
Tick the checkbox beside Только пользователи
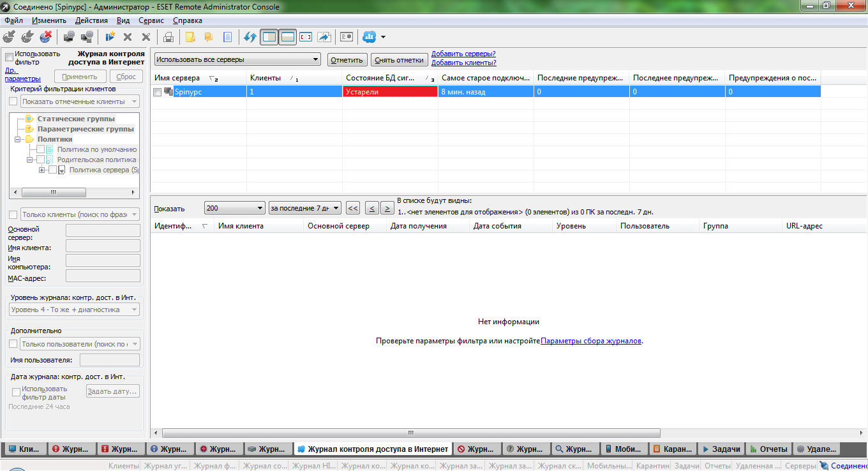(13, 344)
